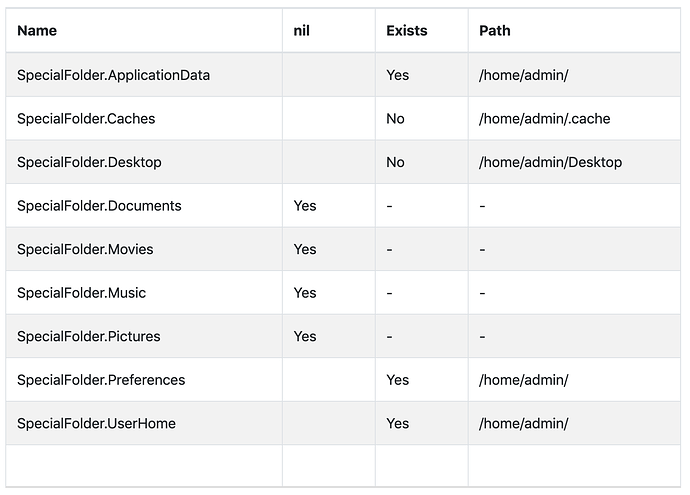The image size is (690, 495).
Task: Select the SpecialFolder.Desktop name cell
Action: tap(144, 162)
